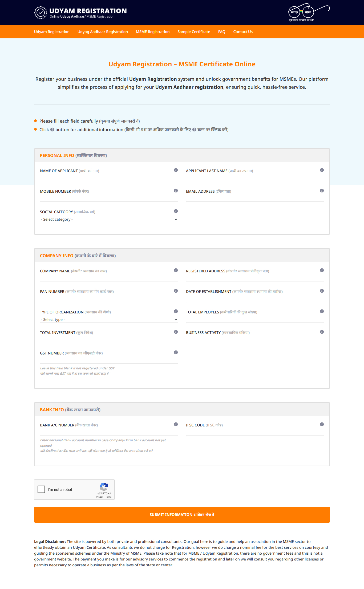Screen dimensions: 364x589
Task: Open the Sample Certificate menu item
Action: [x=194, y=32]
